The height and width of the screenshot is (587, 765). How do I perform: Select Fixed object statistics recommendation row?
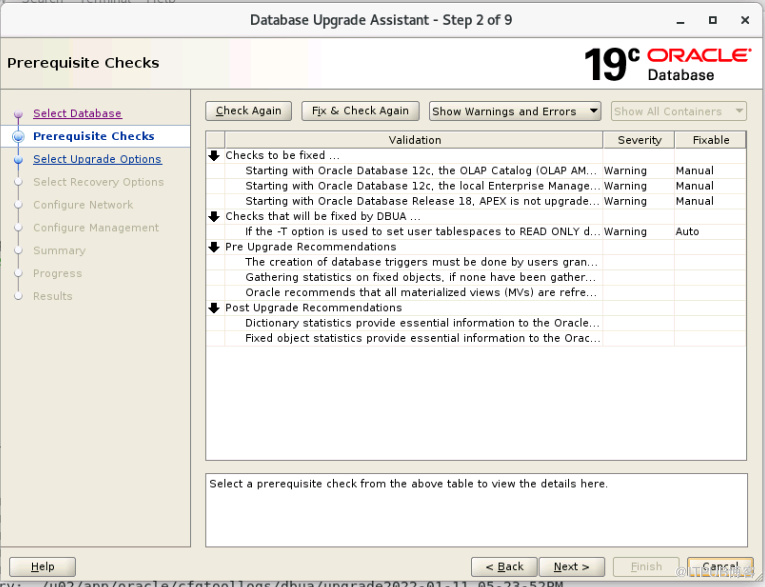point(476,338)
